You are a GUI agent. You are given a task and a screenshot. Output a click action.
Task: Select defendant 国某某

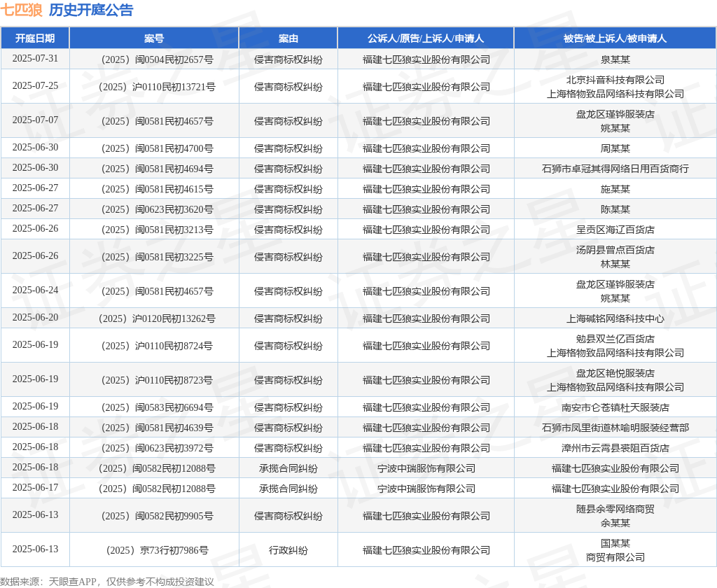click(x=615, y=544)
